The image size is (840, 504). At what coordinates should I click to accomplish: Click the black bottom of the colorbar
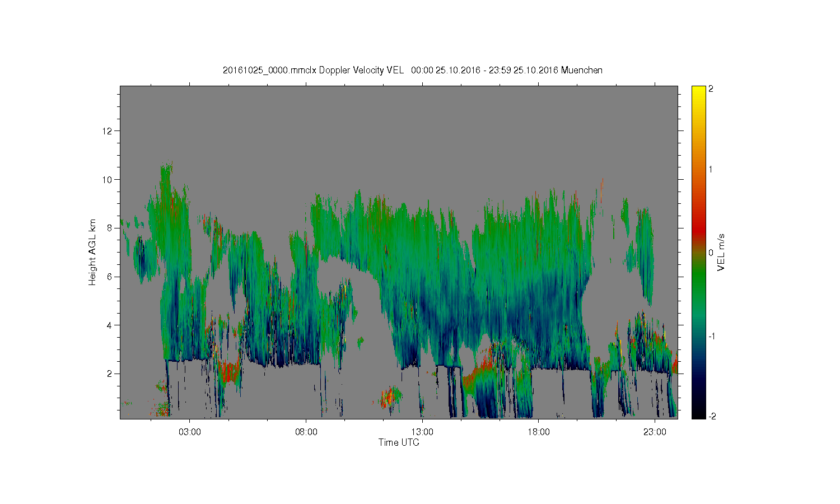tap(698, 415)
